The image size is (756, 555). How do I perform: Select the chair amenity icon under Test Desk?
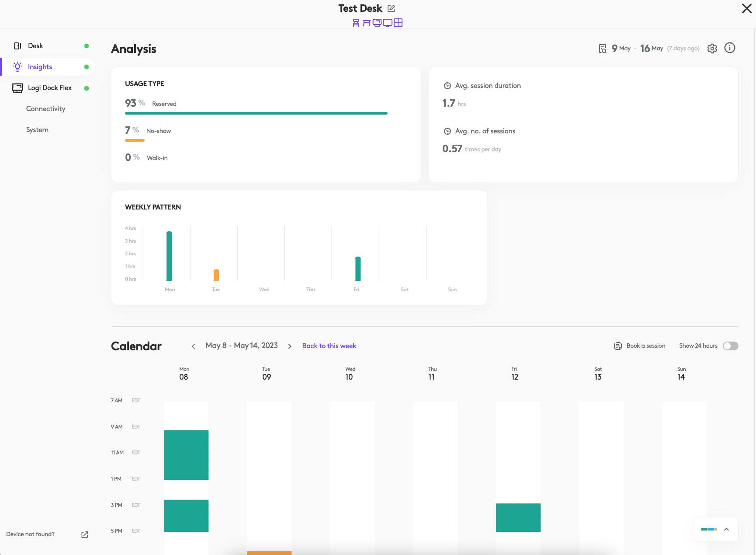click(x=356, y=23)
